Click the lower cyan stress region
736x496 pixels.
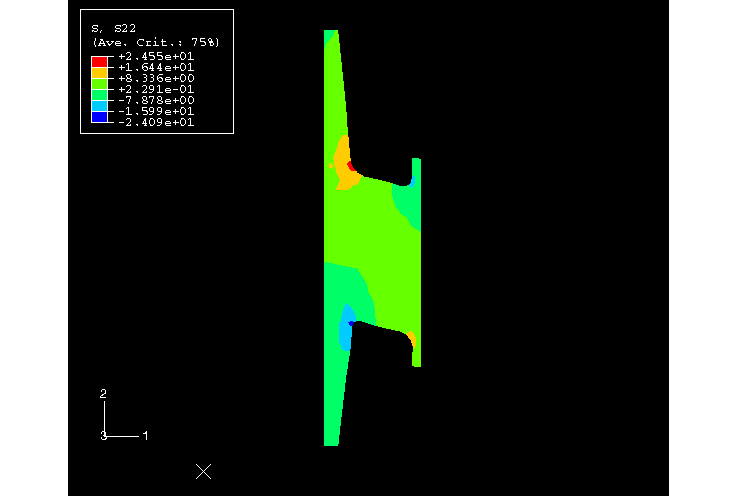pos(345,328)
